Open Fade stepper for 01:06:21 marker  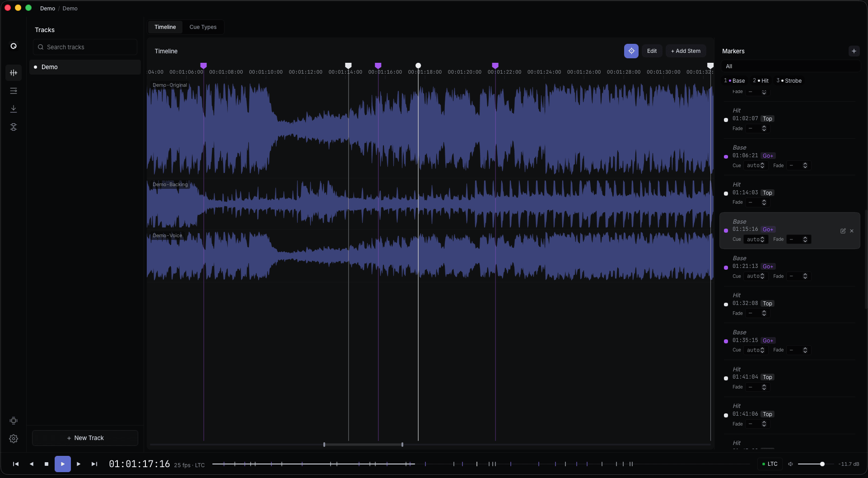(798, 166)
